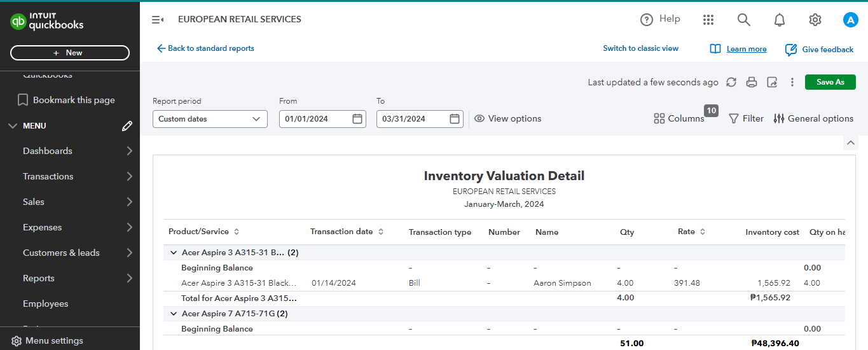Print the report icon
868x350 pixels.
(x=752, y=82)
